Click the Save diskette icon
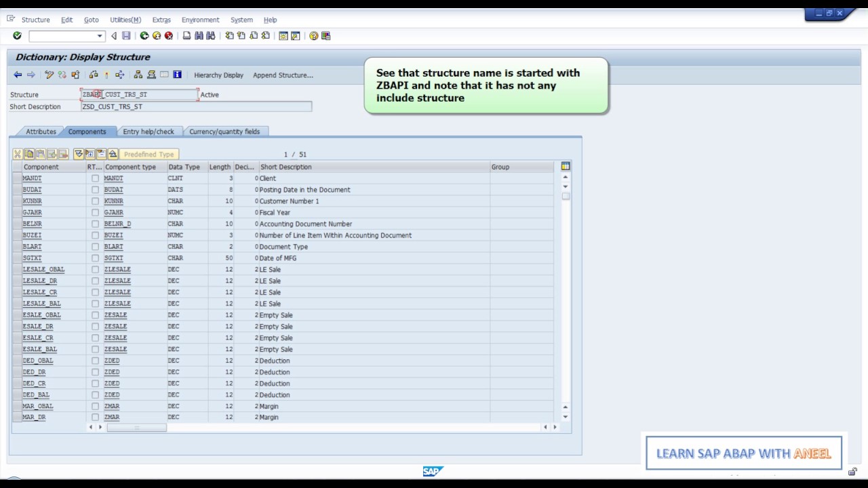Image resolution: width=868 pixels, height=488 pixels. pyautogui.click(x=126, y=36)
